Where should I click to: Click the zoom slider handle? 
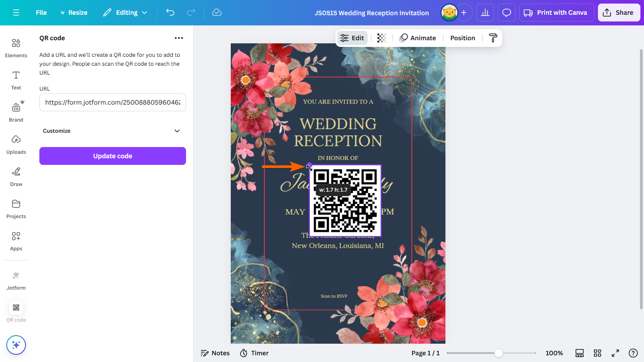[499, 353]
